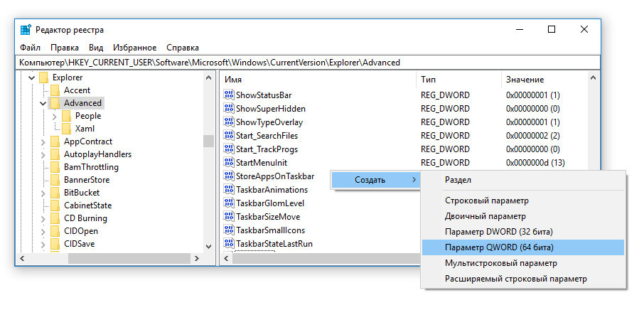Select the TaskbarSizeMove value icon
This screenshot has height=310, width=644.
click(228, 216)
